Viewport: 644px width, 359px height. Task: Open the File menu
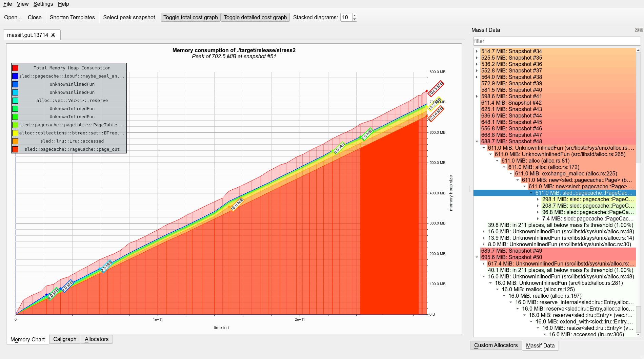7,4
